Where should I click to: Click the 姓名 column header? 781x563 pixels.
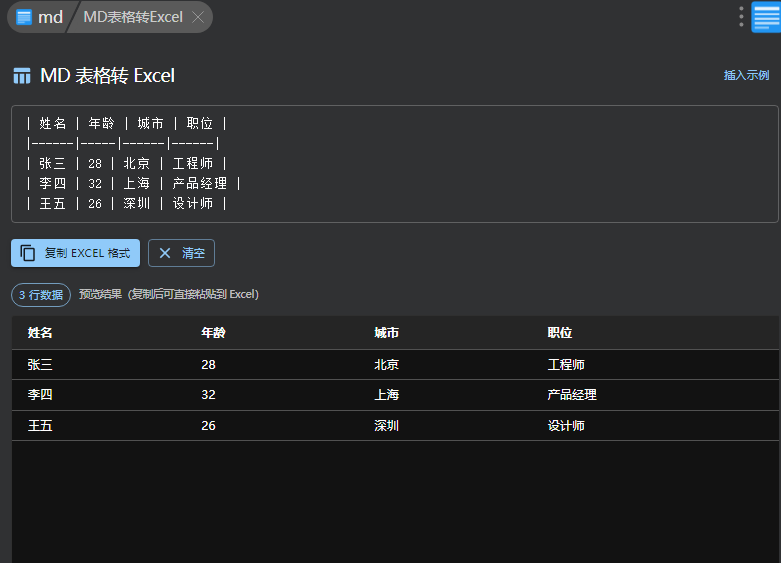(x=40, y=333)
